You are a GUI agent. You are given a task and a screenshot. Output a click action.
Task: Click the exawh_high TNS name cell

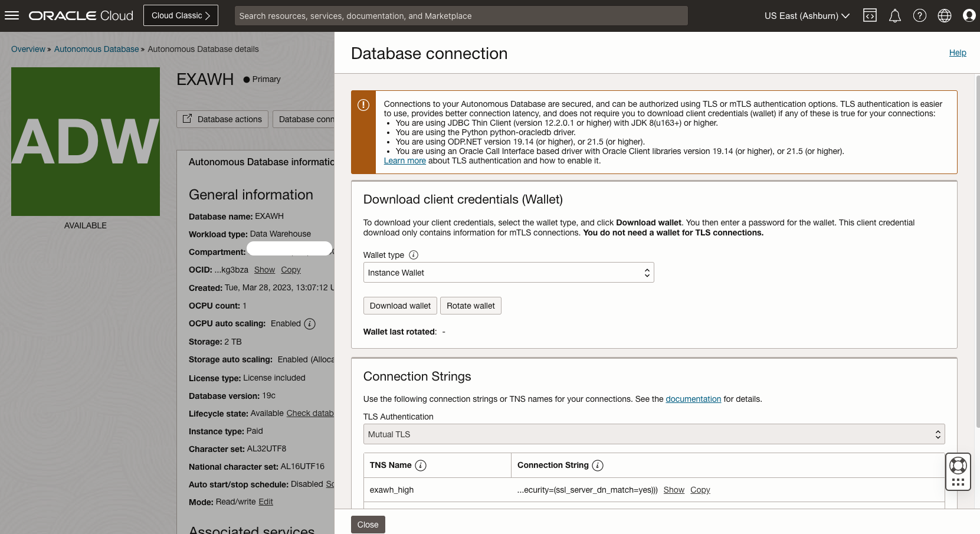(x=392, y=490)
